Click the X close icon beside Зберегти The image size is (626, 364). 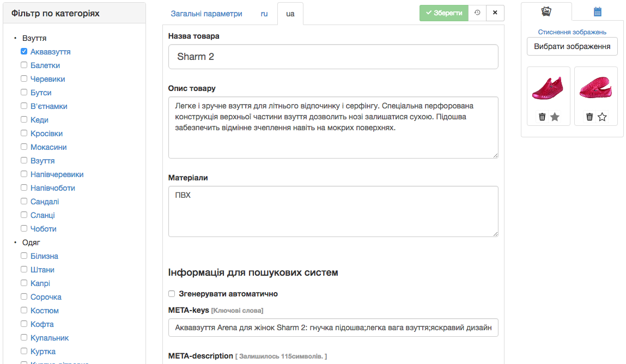[495, 13]
